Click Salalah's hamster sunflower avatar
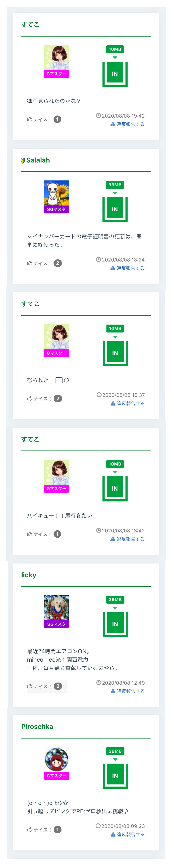The image size is (174, 868). point(56,193)
